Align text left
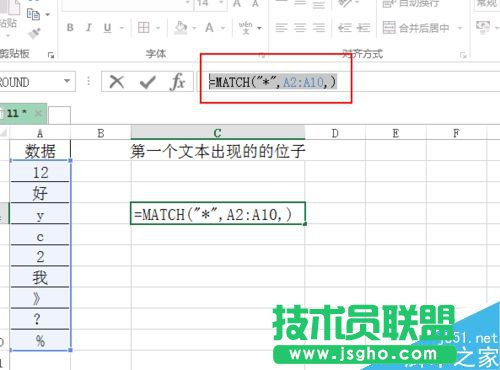Screen dimensions: 500x370 pyautogui.click(x=281, y=28)
